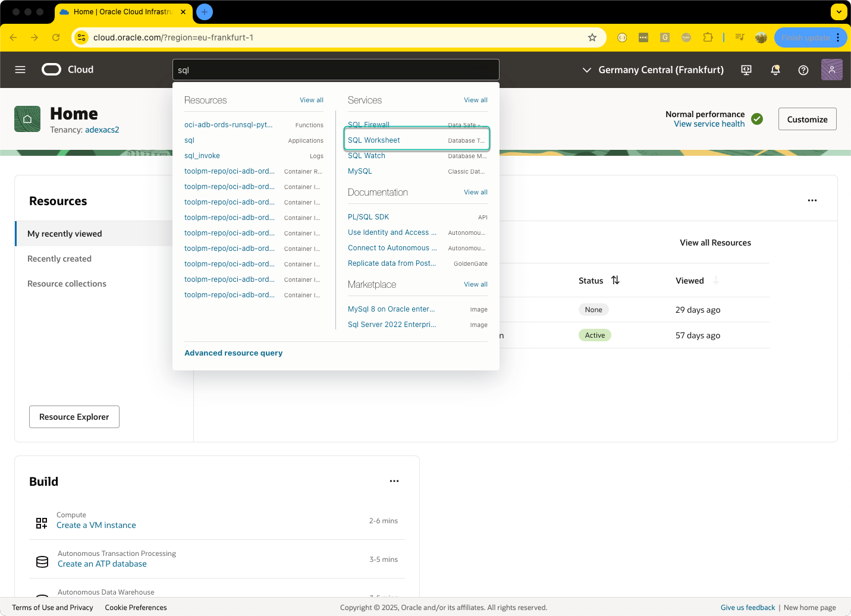Open the Resource Explorer button

tap(74, 417)
